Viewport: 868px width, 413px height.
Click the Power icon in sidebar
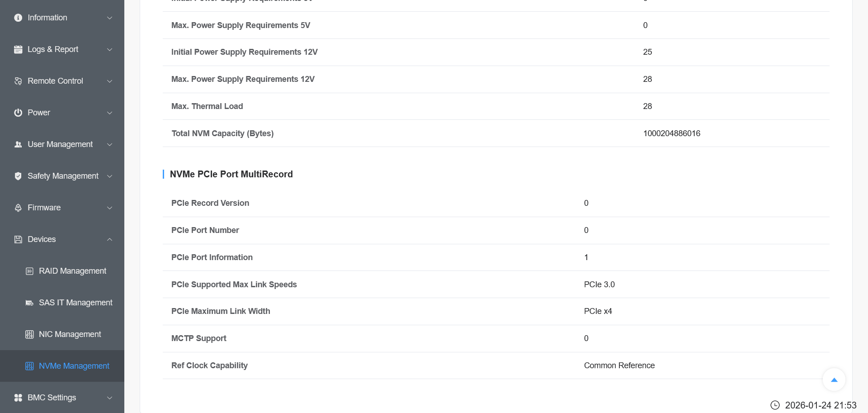[x=18, y=113]
